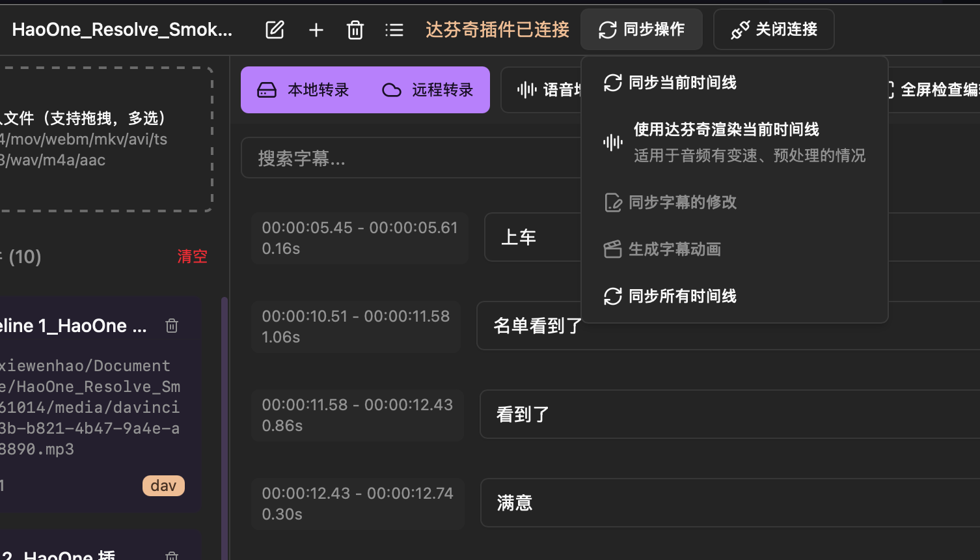Click the 语音 waveform button
Screen dimensions: 980x560
[541, 90]
